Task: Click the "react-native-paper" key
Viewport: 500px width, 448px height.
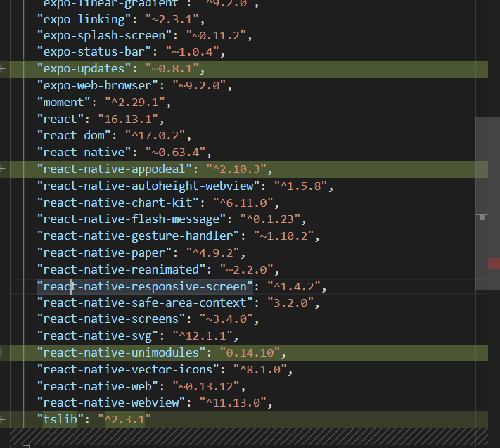Action: [105, 253]
